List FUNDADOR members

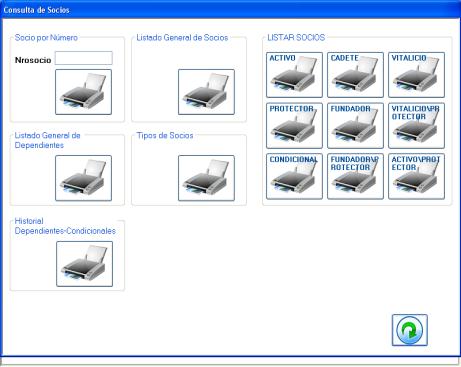[355, 126]
